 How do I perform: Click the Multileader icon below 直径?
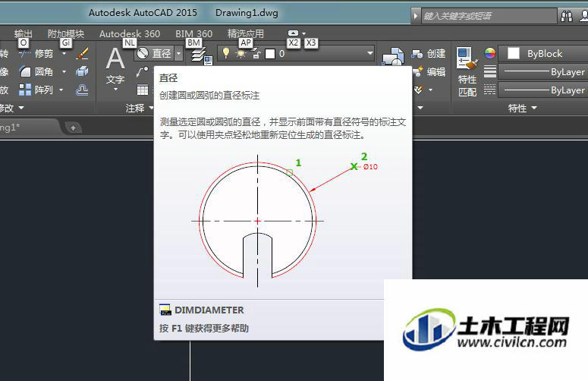point(143,71)
